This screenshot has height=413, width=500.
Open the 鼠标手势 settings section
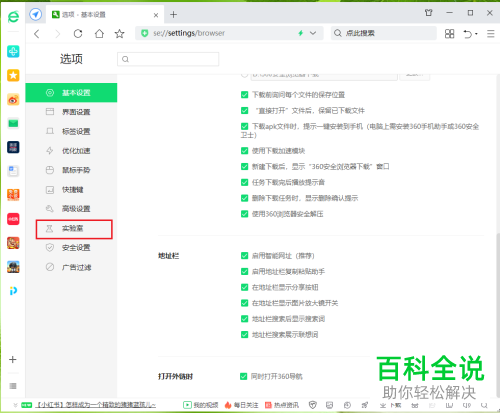pos(71,170)
